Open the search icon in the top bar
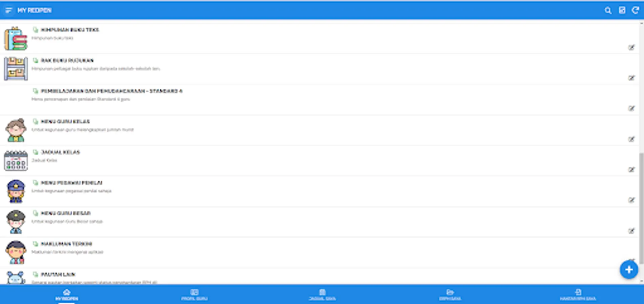This screenshot has width=644, height=304. click(608, 10)
